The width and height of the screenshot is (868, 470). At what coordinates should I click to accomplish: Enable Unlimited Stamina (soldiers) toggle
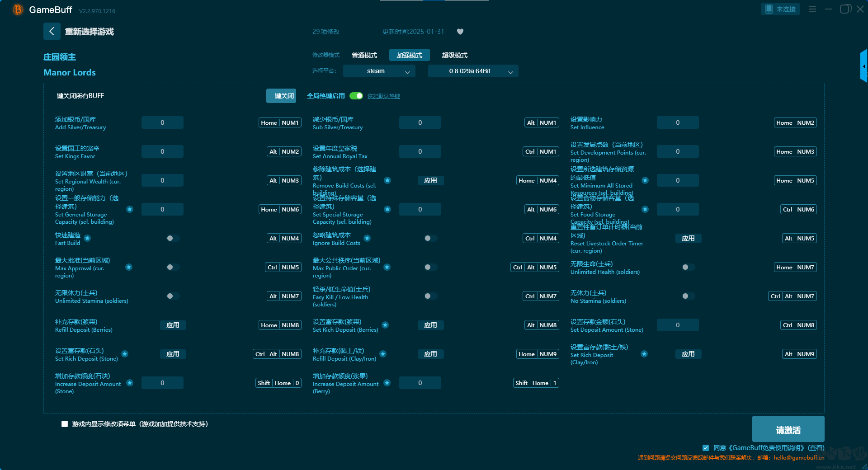tap(173, 296)
